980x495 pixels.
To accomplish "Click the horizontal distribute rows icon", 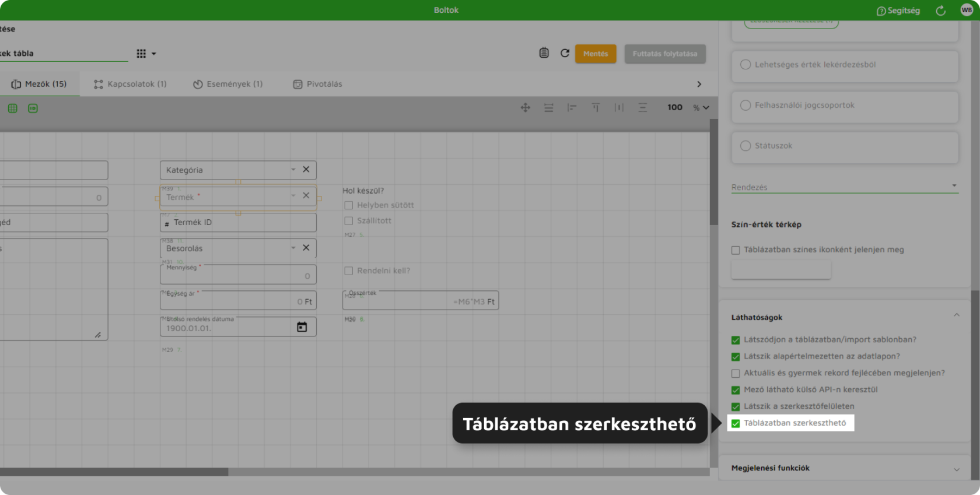I will [x=549, y=108].
